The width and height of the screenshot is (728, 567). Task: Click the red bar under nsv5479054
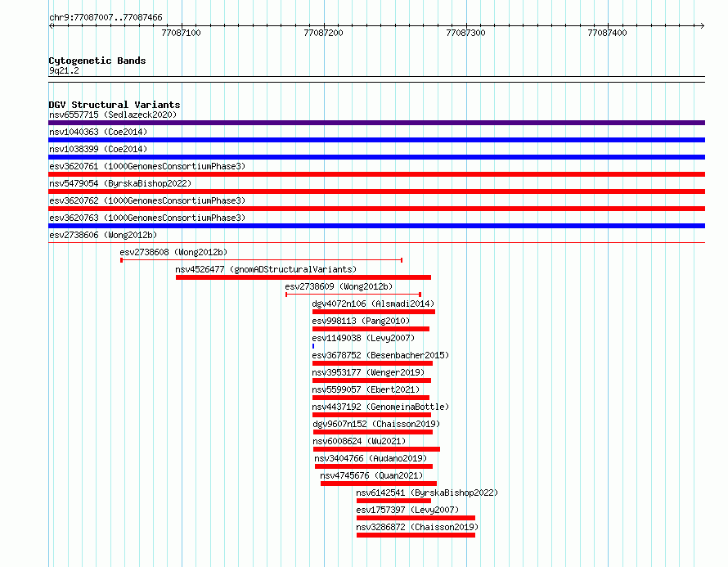click(376, 191)
